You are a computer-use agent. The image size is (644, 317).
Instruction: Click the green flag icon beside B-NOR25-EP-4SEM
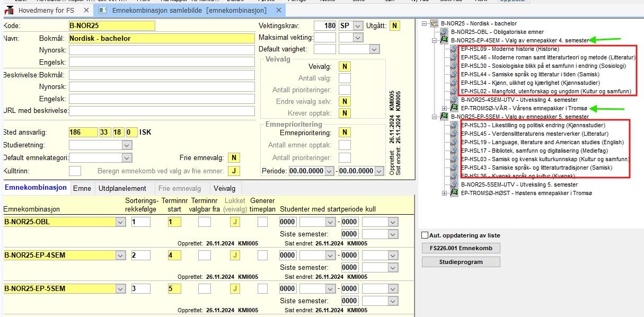(x=444, y=40)
